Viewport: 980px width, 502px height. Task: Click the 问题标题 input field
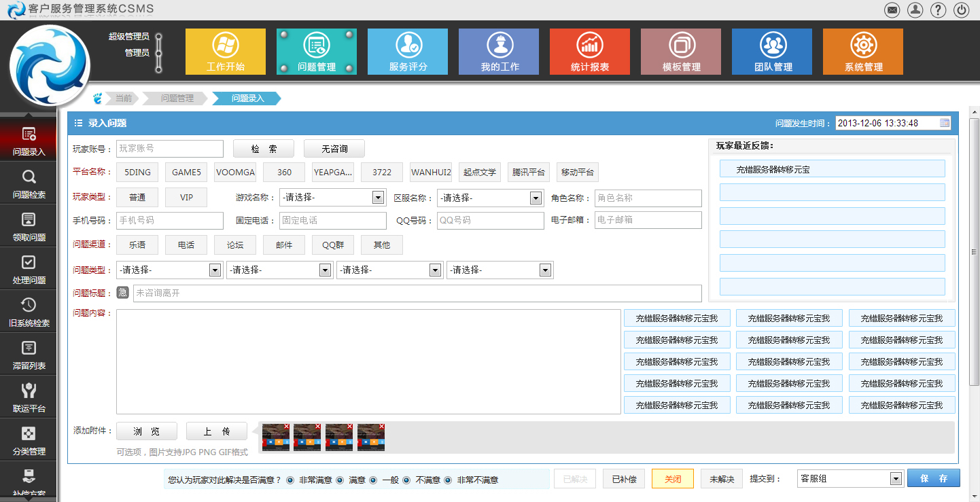pyautogui.click(x=417, y=293)
